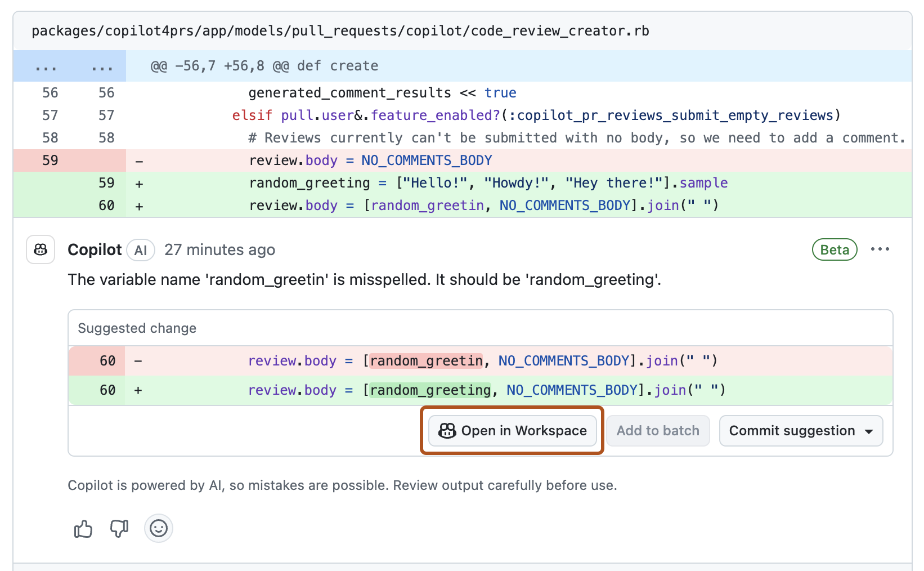Screen dimensions: 924x571
Task: Select the added line 60 in diff
Action: (463, 206)
